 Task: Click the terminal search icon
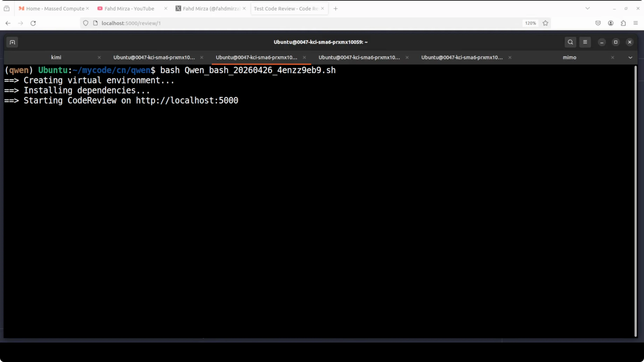coord(570,42)
